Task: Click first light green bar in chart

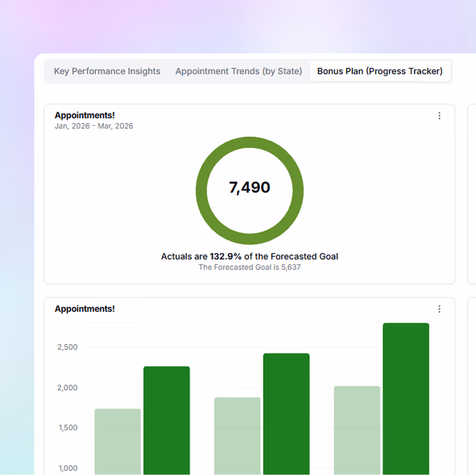Action: (118, 442)
